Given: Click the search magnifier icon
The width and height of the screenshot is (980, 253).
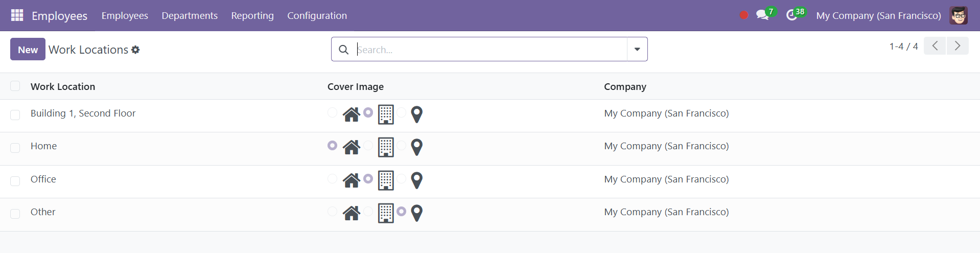Looking at the screenshot, I should click(x=344, y=50).
